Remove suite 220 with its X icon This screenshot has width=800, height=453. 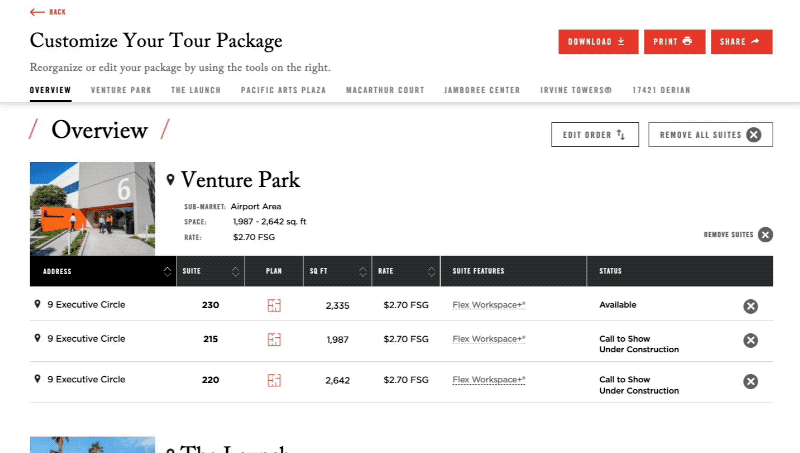coord(750,382)
